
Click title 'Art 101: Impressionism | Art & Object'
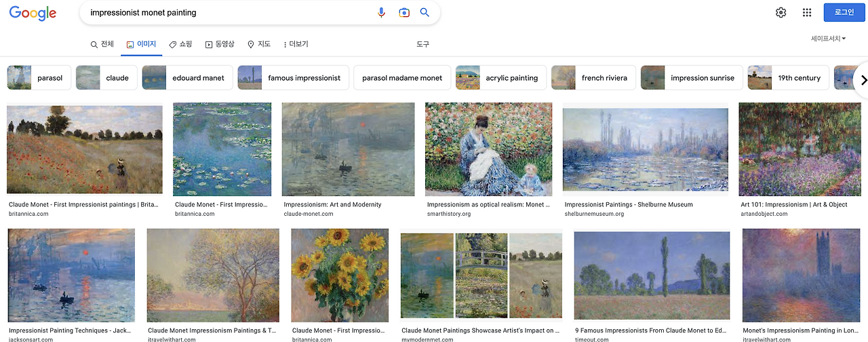click(794, 204)
